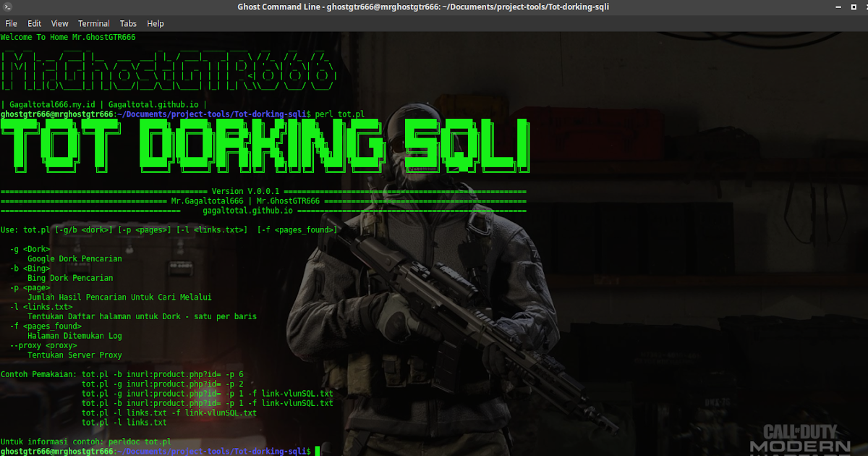Click the Gagaltotal.github.io link
Viewport: 868px width, 456px height.
[x=153, y=104]
